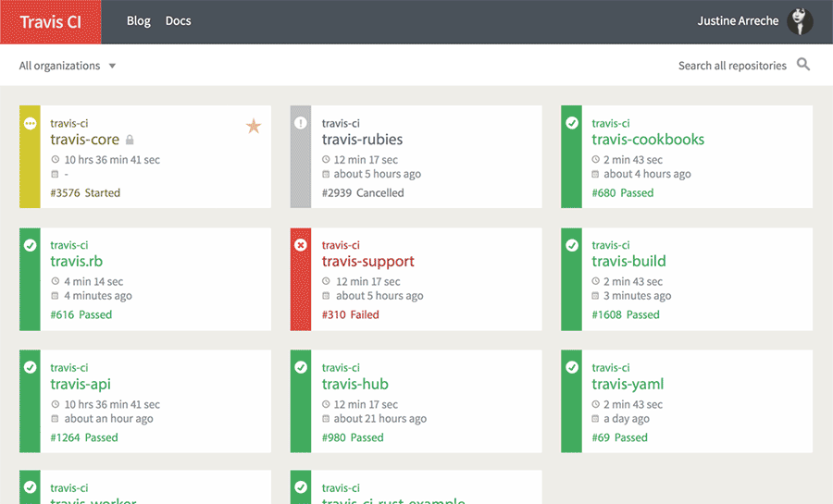
Task: Click the padlock icon beside travis-core
Action: click(131, 141)
